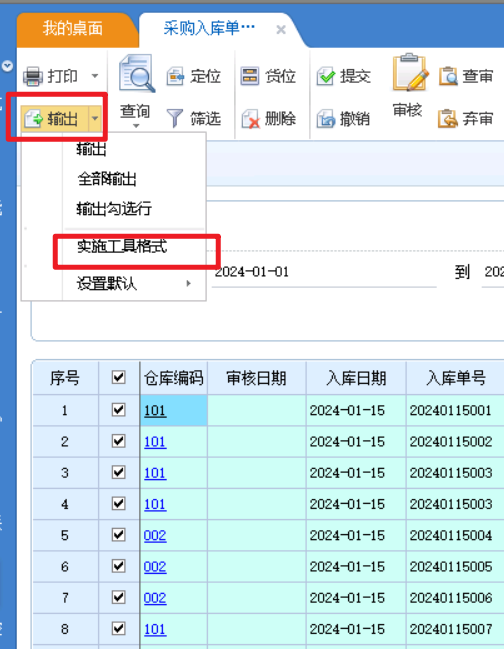
Task: Click the 货位 storage location icon
Action: tap(250, 76)
